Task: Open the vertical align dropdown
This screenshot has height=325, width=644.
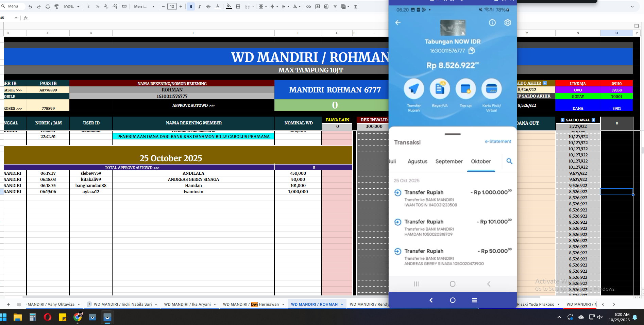Action: [x=274, y=6]
